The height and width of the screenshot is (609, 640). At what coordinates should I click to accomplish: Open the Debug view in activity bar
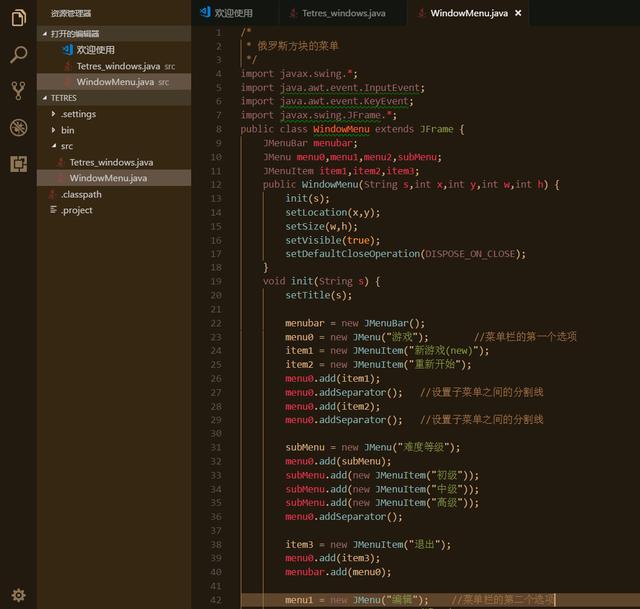[x=18, y=127]
